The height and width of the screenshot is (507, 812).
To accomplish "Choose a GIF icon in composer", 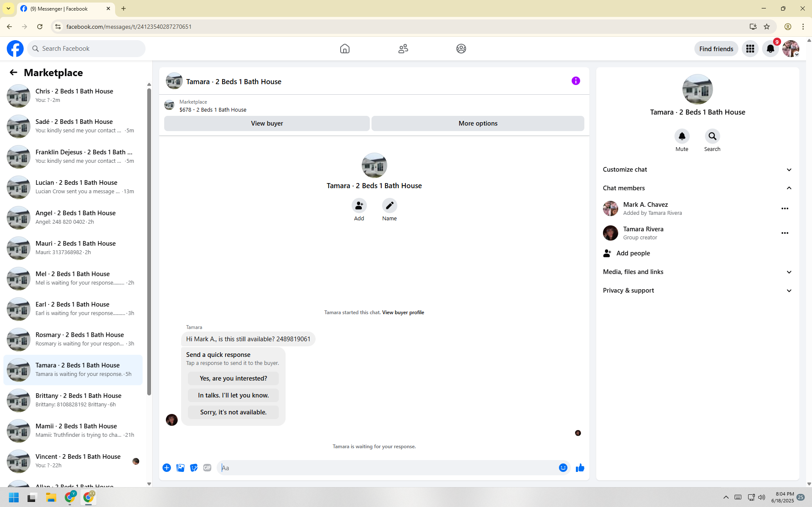I will click(207, 468).
